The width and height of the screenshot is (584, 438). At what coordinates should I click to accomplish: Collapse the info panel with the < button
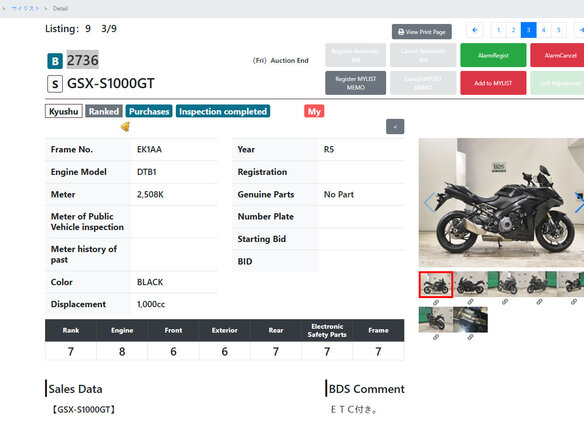tap(395, 127)
